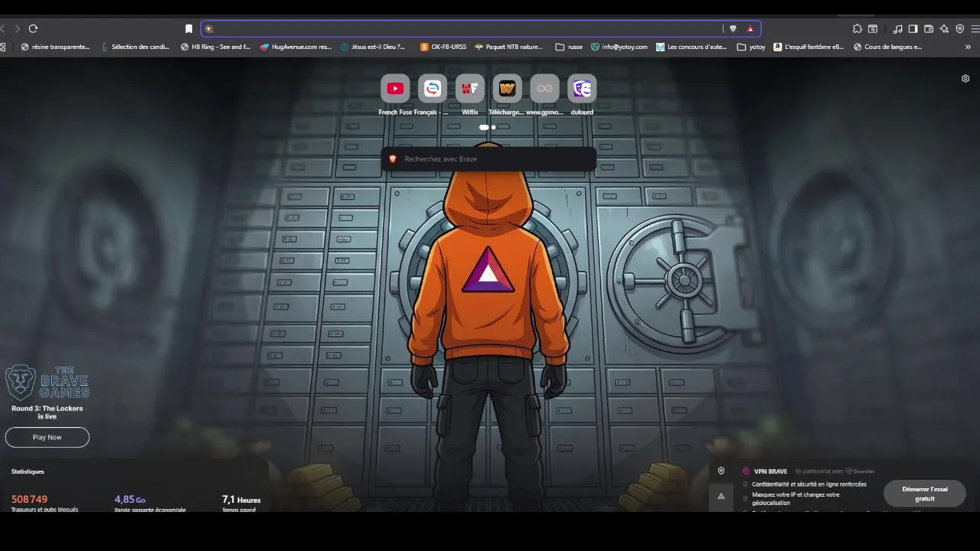Expand the 'yotoy' bookmark folder
This screenshot has height=551, width=980.
click(751, 47)
